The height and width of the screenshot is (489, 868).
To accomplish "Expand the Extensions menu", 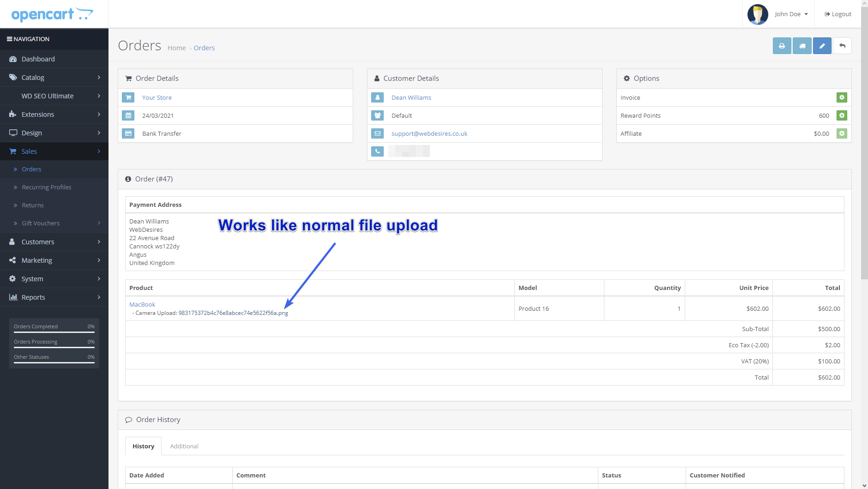I will (54, 115).
